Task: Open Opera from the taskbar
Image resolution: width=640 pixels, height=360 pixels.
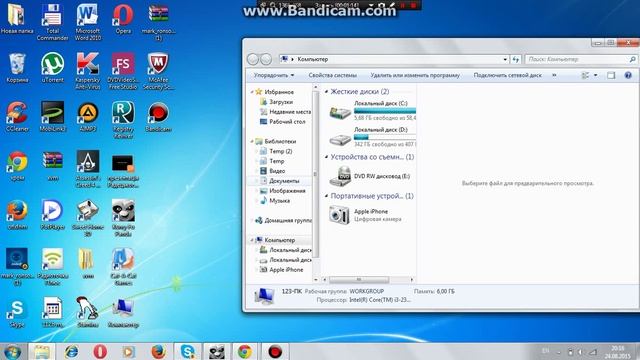Action: tap(100, 351)
